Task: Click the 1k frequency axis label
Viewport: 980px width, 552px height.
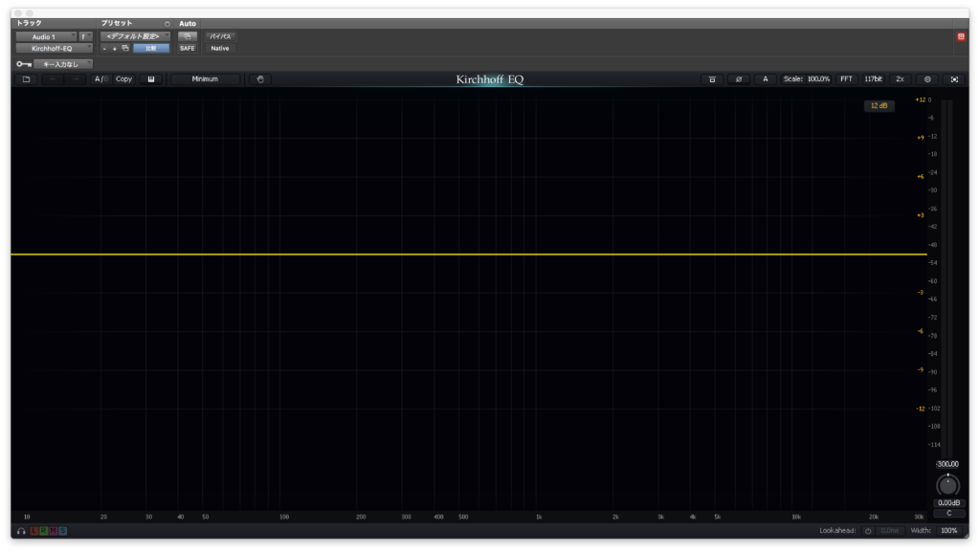Action: [x=539, y=517]
